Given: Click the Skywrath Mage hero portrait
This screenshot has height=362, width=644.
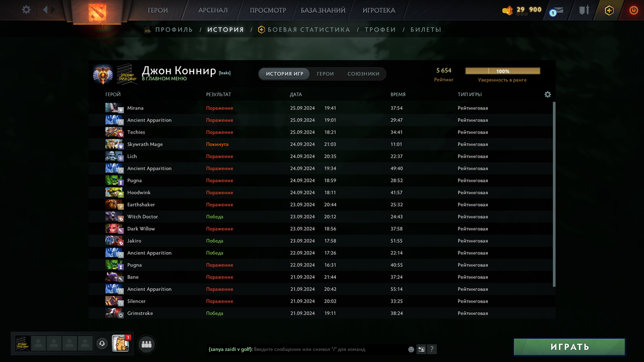Looking at the screenshot, I should point(114,144).
